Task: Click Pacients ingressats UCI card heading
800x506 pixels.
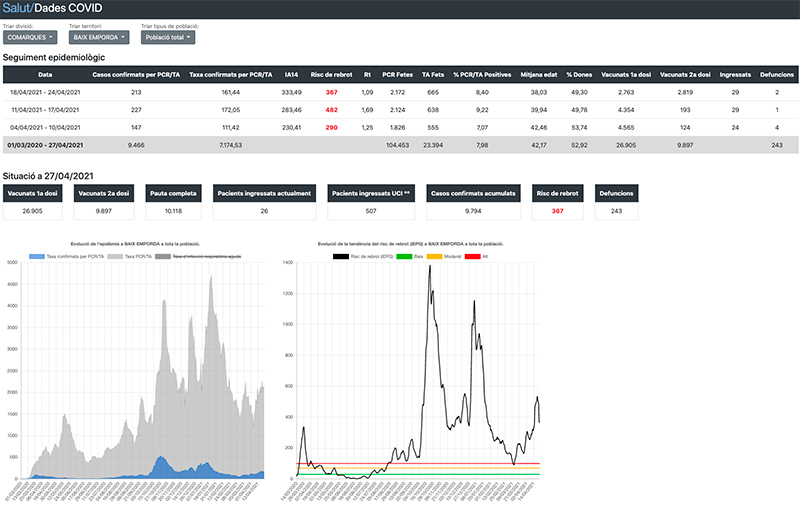Action: [371, 193]
